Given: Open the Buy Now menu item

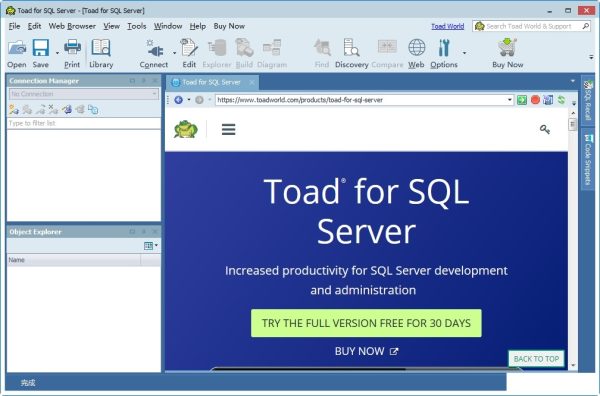Looking at the screenshot, I should (229, 26).
